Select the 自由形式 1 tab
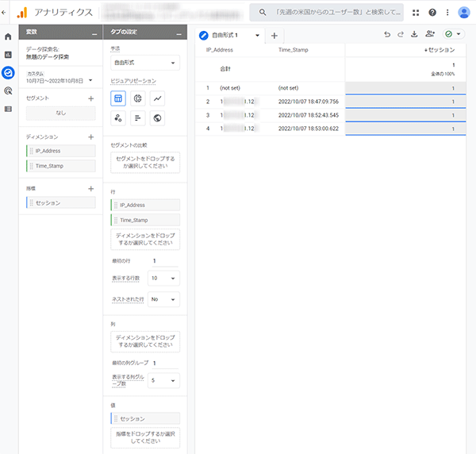Viewport: 476px width, 454px height. (225, 36)
